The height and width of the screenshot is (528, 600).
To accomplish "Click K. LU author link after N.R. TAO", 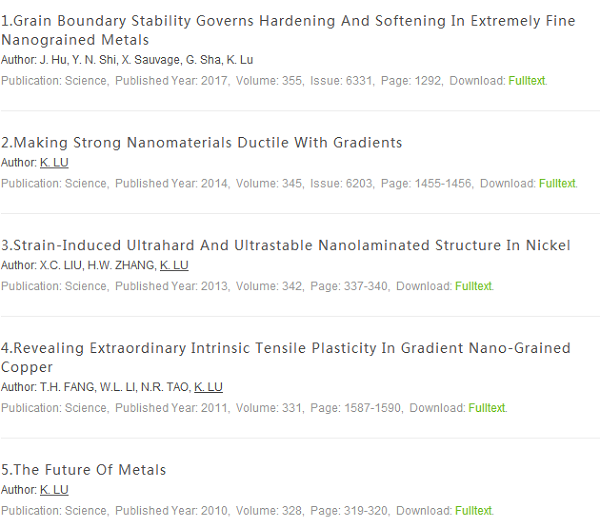I will [x=208, y=387].
